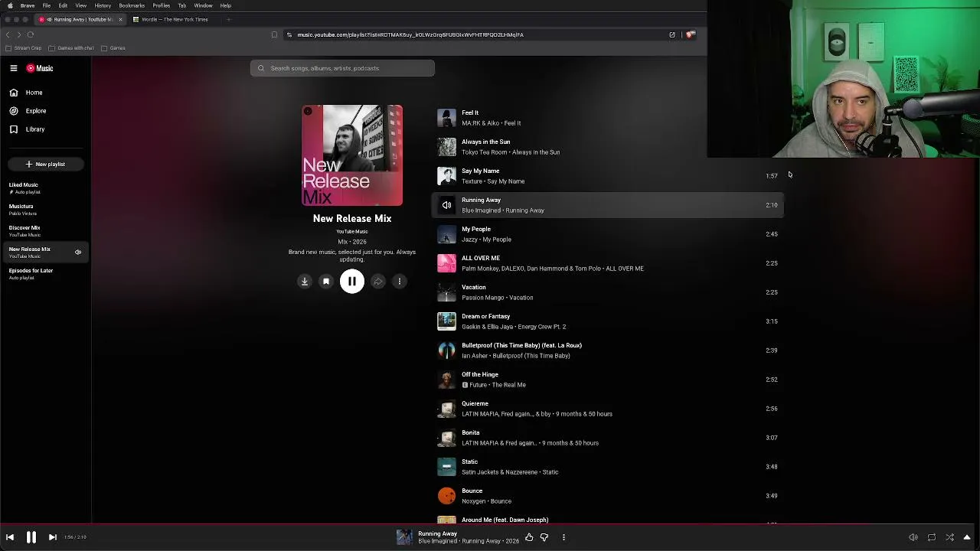Open the Apple menu
Screen dimensions: 980x551
pos(10,5)
